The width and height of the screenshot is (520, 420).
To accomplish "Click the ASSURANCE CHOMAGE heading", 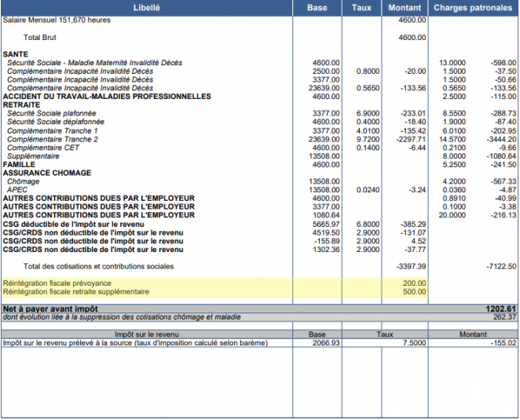I will coord(47,173).
